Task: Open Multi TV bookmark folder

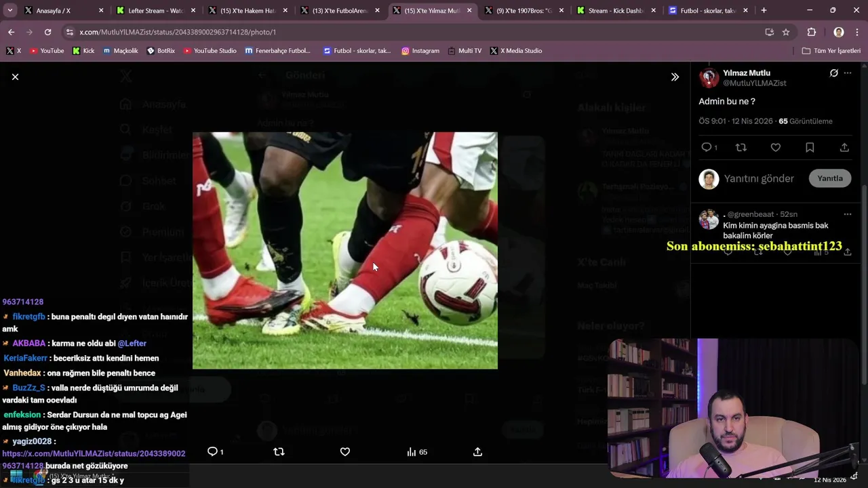Action: [x=465, y=51]
